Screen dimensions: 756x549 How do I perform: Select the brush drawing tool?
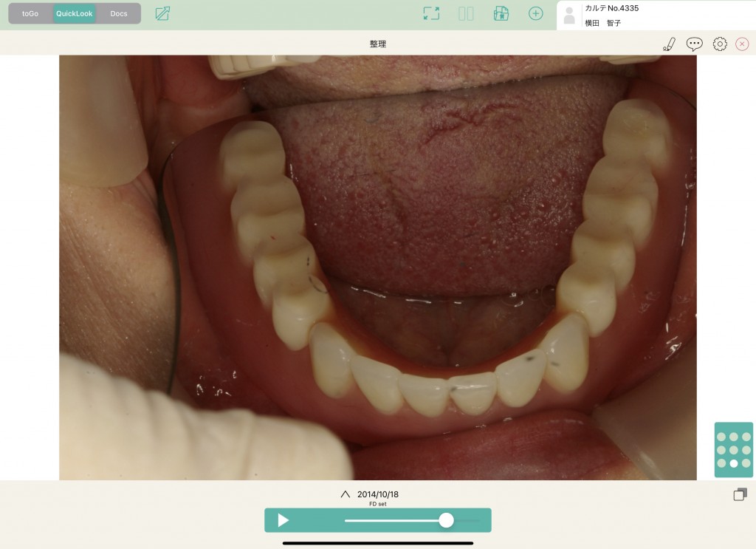[x=669, y=44]
